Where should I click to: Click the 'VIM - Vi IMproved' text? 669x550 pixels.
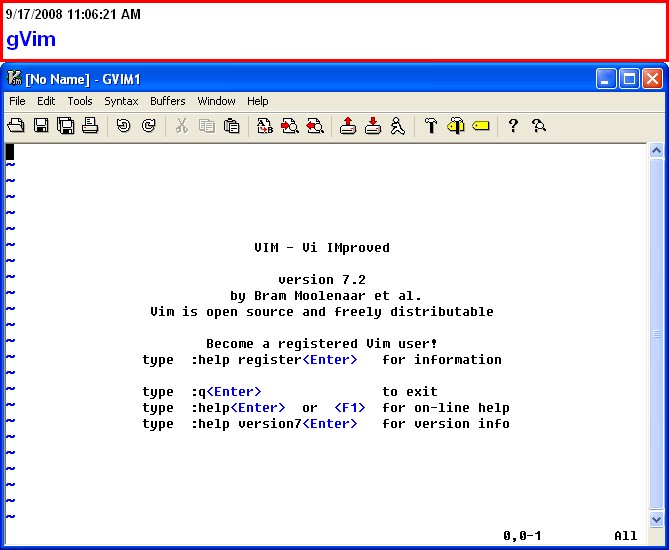pyautogui.click(x=322, y=247)
